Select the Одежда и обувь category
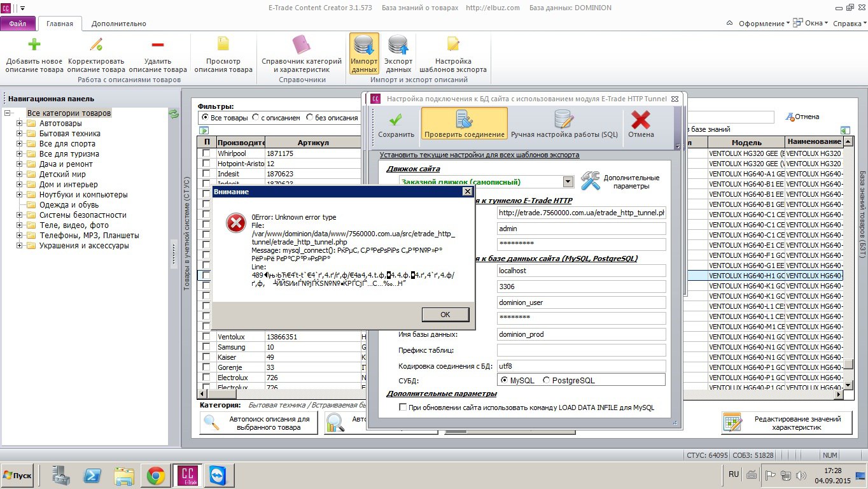The height and width of the screenshot is (489, 868). [69, 205]
